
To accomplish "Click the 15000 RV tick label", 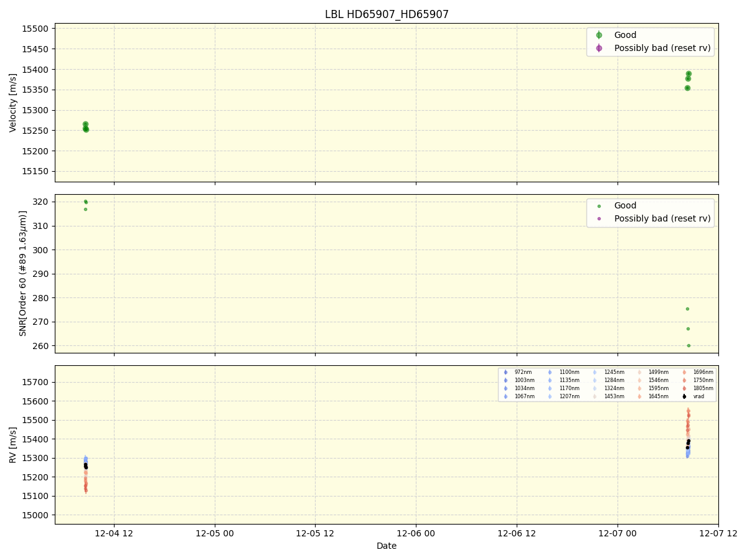I will tap(35, 515).
